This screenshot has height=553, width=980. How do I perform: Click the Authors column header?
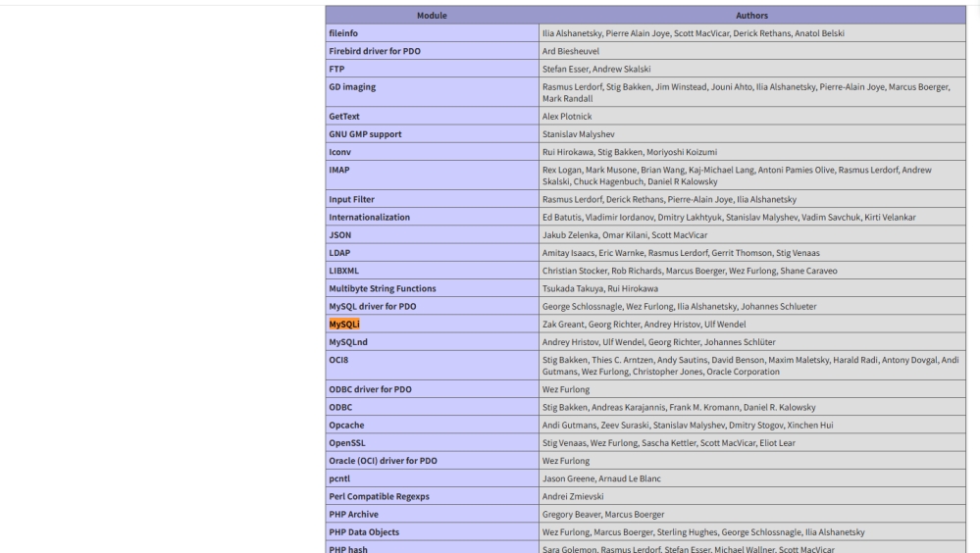point(751,15)
